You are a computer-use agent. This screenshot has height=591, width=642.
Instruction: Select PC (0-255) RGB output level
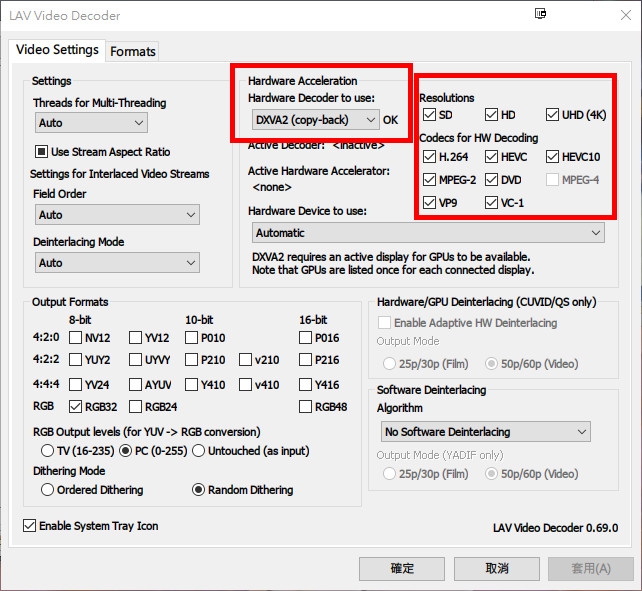pyautogui.click(x=125, y=451)
